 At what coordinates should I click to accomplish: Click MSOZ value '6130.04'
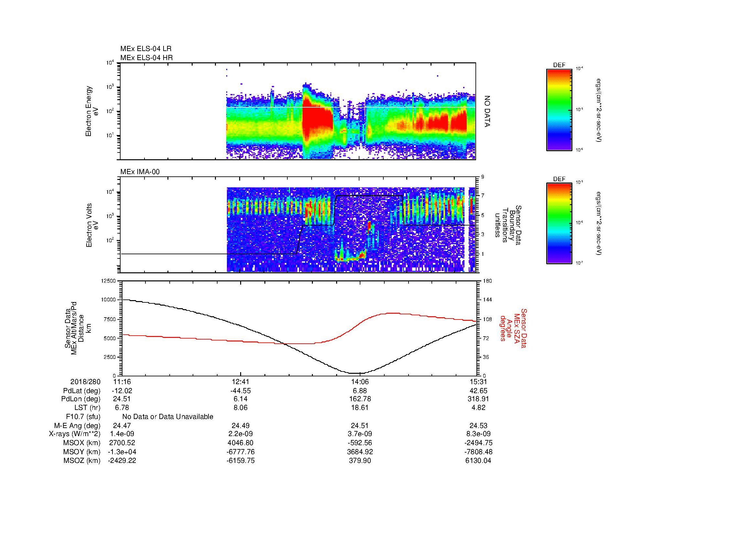coord(478,461)
